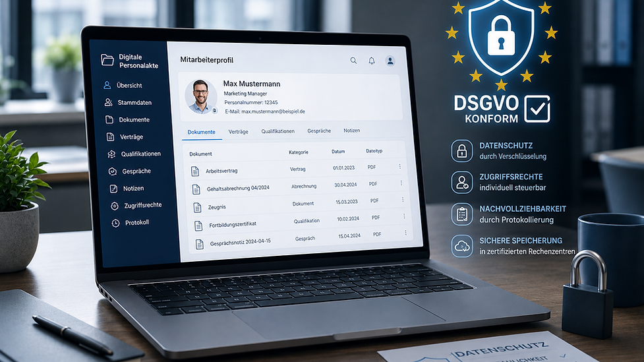Click the date 10.02.2024
The image size is (644, 362).
point(348,219)
